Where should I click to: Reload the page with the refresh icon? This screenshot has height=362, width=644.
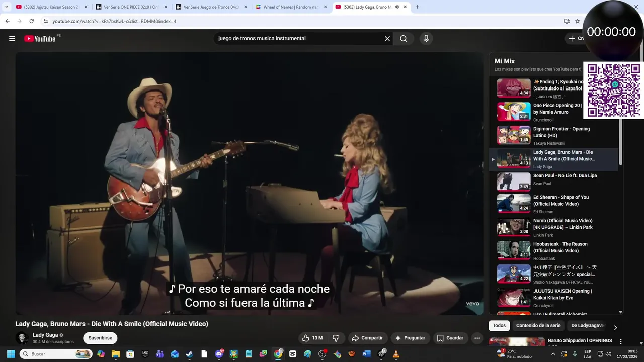click(31, 21)
